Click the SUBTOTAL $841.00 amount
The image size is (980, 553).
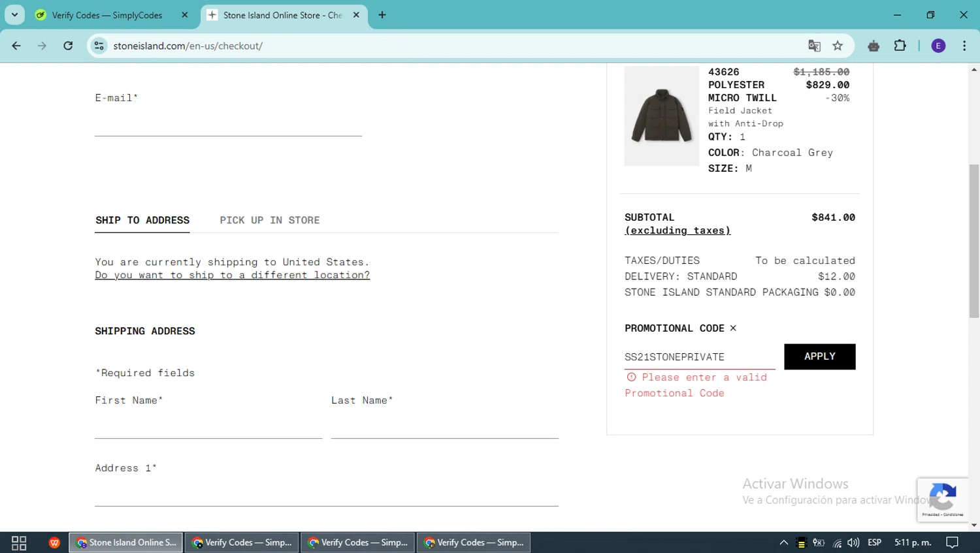pyautogui.click(x=833, y=217)
